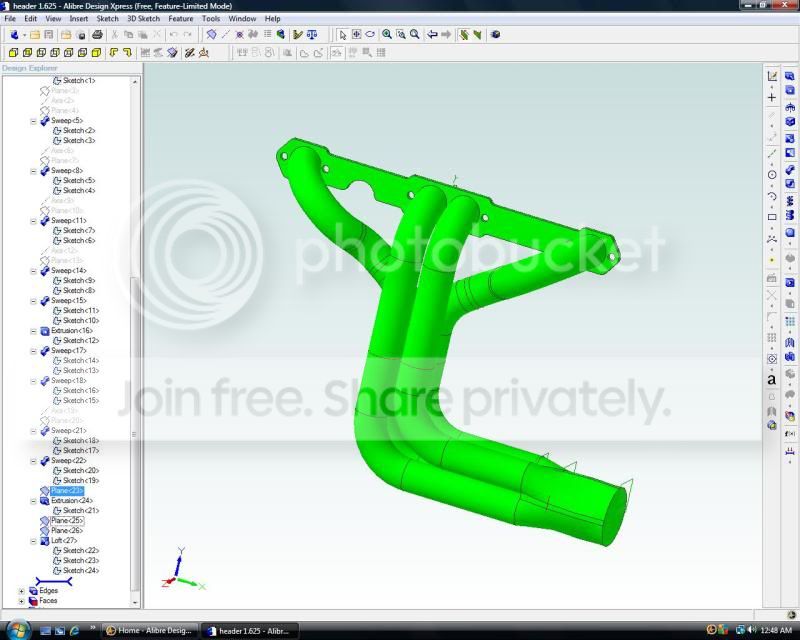Viewport: 800px width, 640px height.
Task: Select the highlighted Plane<23> tree item
Action: (x=66, y=491)
